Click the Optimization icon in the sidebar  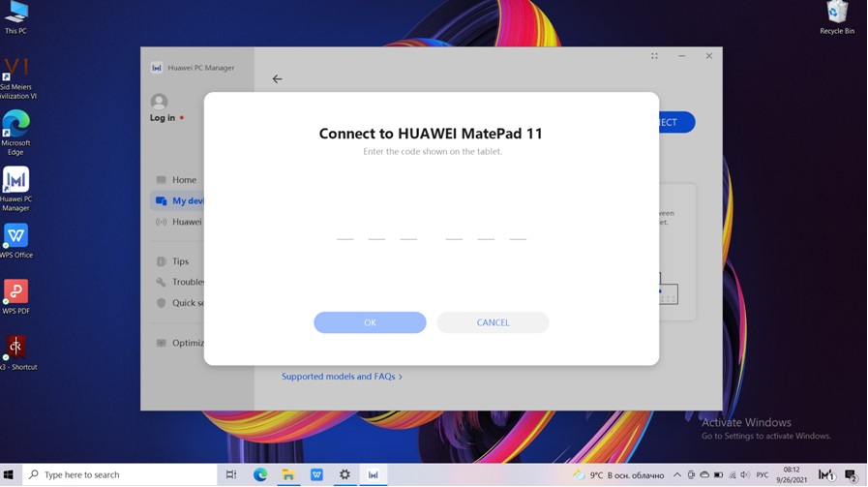tap(162, 343)
